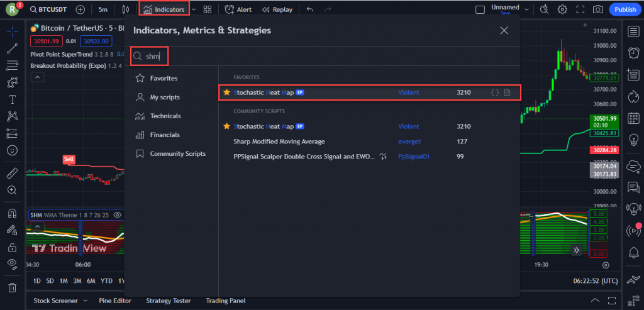Open author PpSignal01 profile link
644x310 pixels.
414,157
